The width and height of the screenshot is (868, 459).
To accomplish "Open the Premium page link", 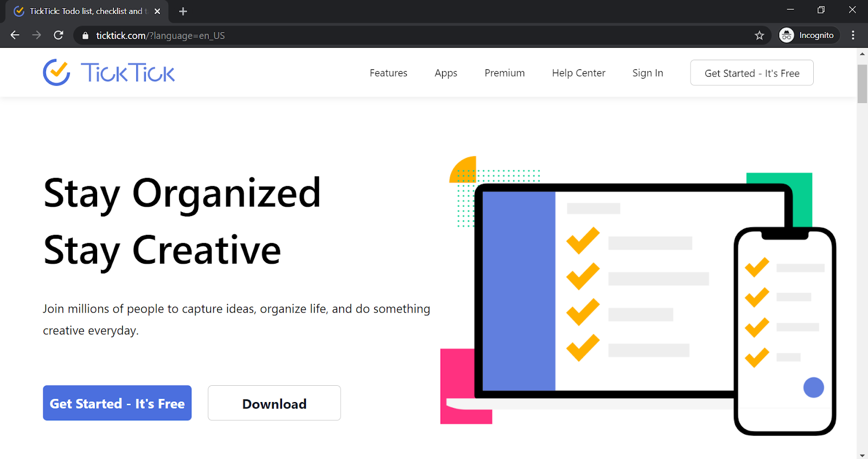I will pos(505,73).
